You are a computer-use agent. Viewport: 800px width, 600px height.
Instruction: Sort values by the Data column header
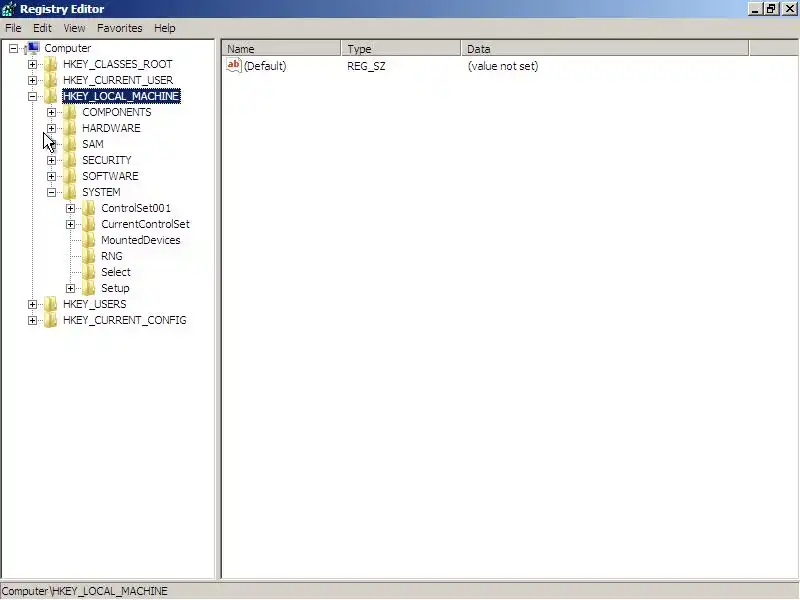[x=605, y=49]
